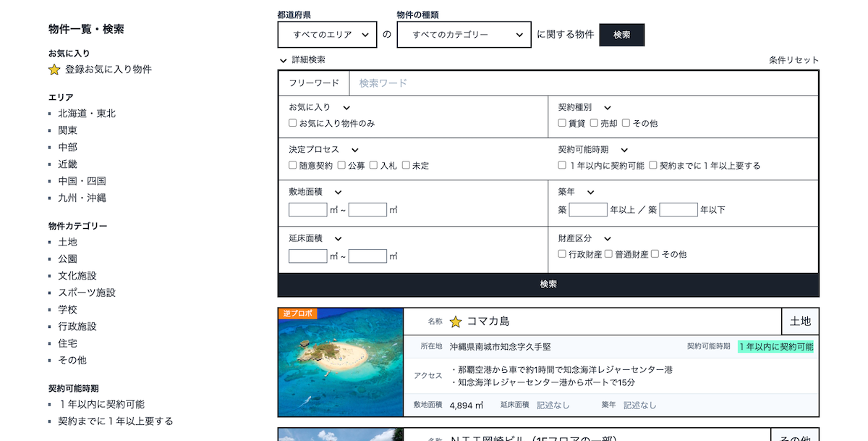Check the 入札 checkbox
This screenshot has width=868, height=441.
pos(374,165)
